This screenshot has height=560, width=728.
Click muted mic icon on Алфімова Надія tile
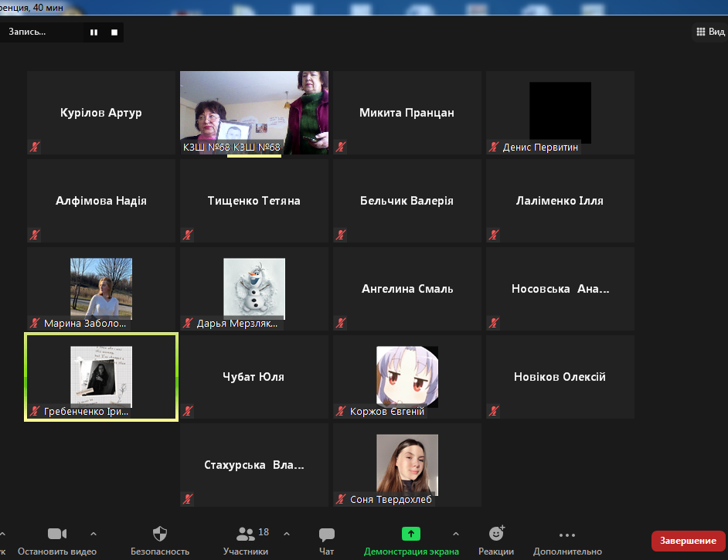pos(34,235)
